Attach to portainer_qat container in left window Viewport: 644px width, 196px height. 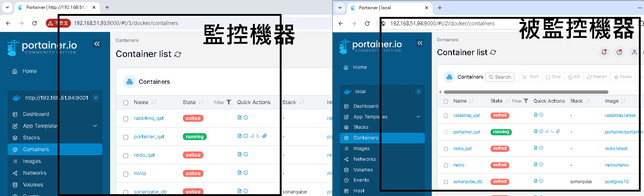(264, 136)
